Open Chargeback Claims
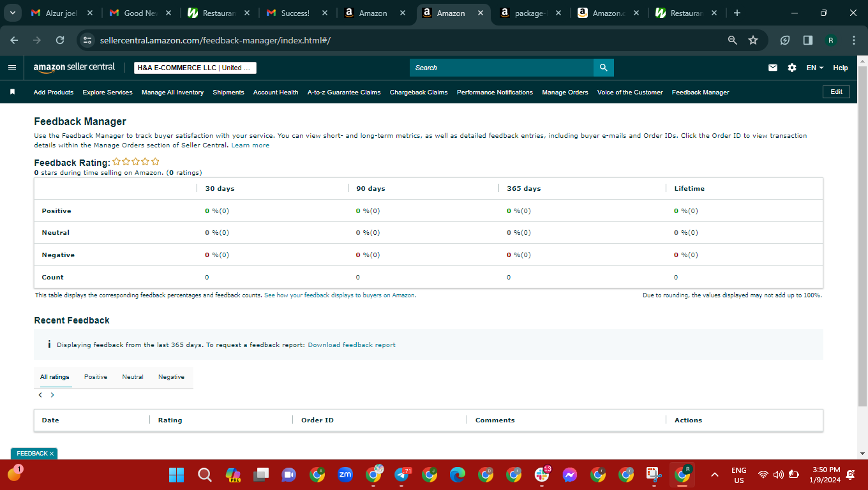 [419, 93]
